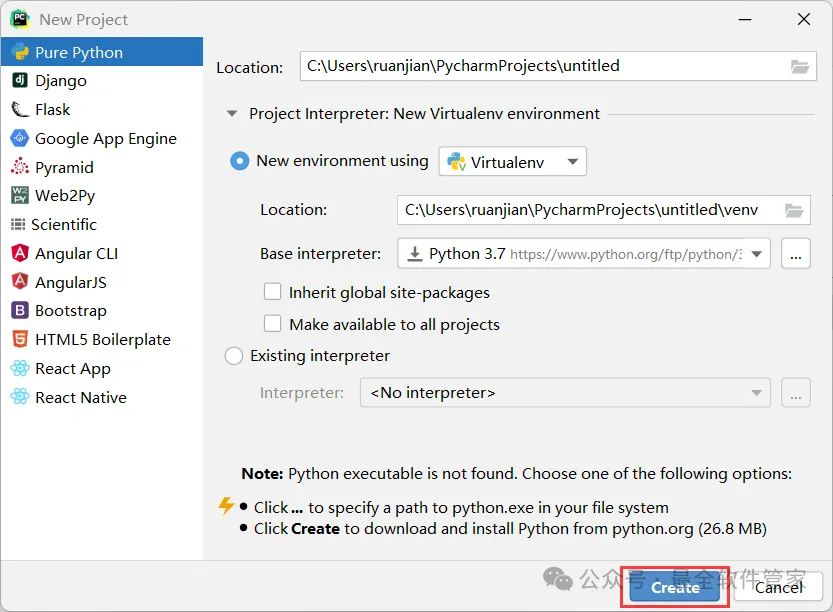The height and width of the screenshot is (612, 833).
Task: Click the venv location folder icon
Action: pyautogui.click(x=794, y=211)
